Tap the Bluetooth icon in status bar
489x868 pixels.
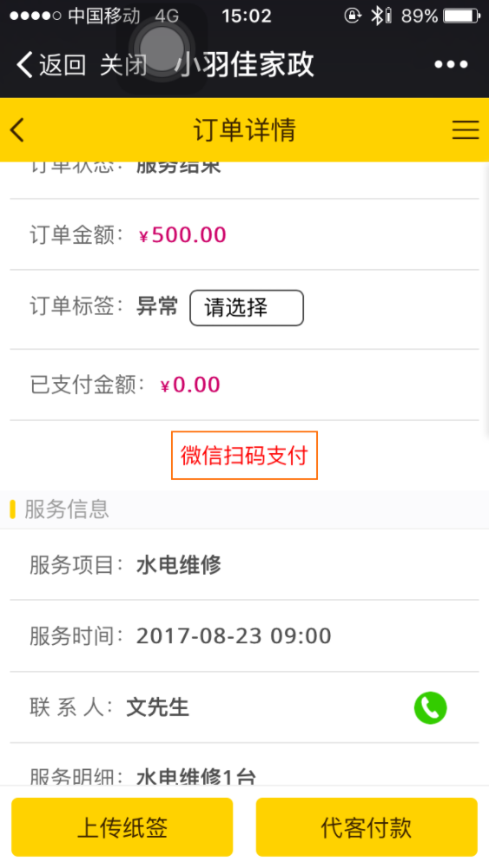tap(378, 16)
